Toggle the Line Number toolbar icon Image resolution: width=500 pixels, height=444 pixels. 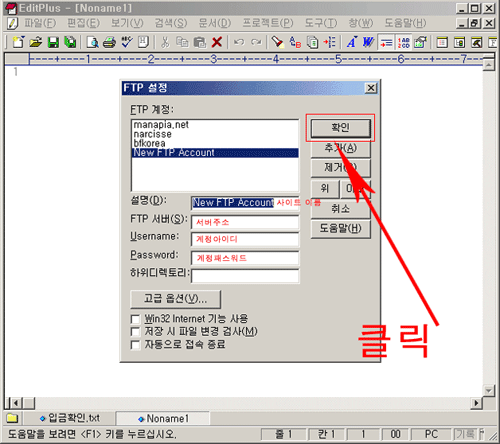(x=403, y=42)
